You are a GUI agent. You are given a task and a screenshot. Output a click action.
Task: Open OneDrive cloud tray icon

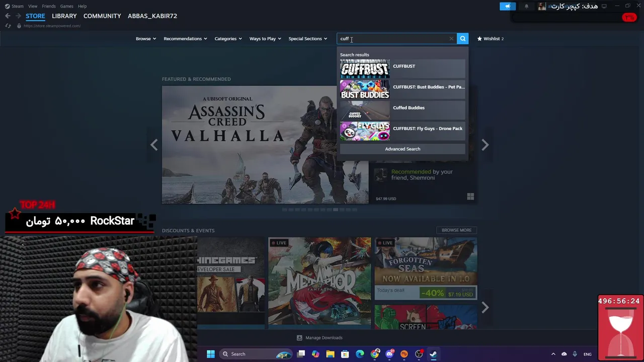click(x=564, y=354)
